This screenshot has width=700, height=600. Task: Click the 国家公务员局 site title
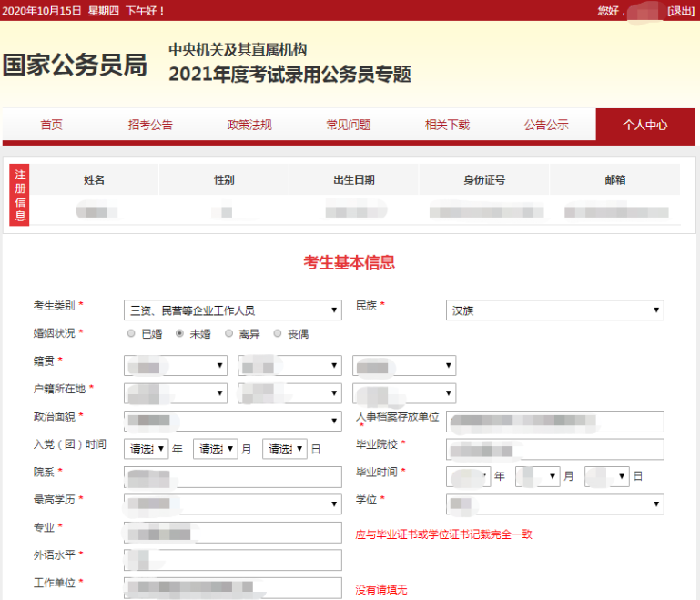pyautogui.click(x=75, y=66)
